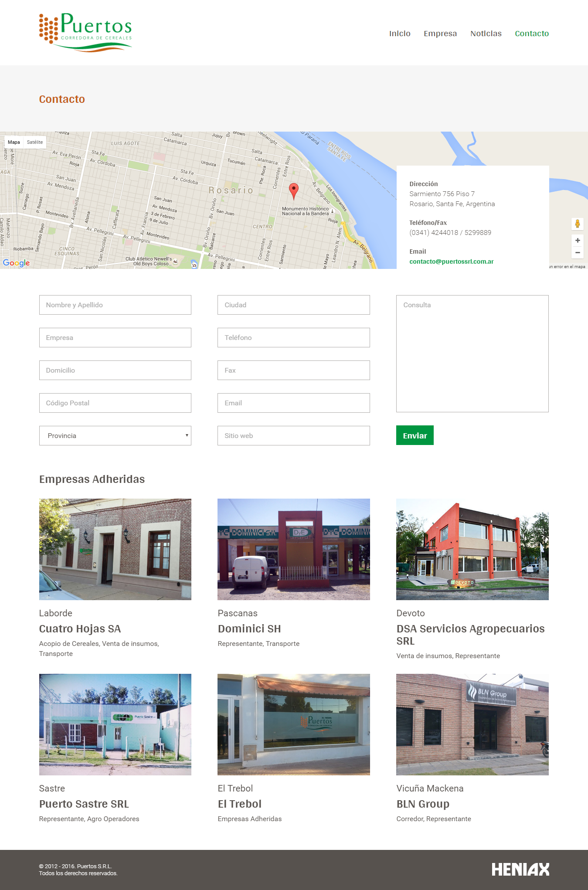Open the BLN Group company link
Image resolution: width=588 pixels, height=890 pixels.
point(423,804)
